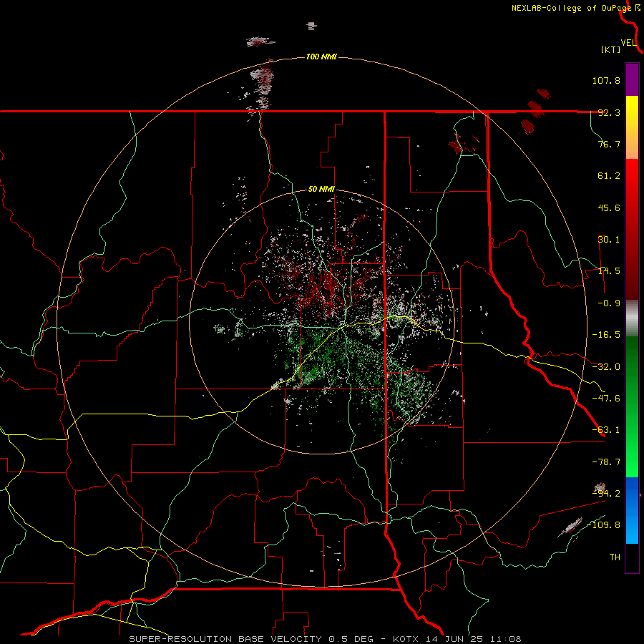Click the 30.1 legend value
The image size is (644, 644).
(x=609, y=240)
